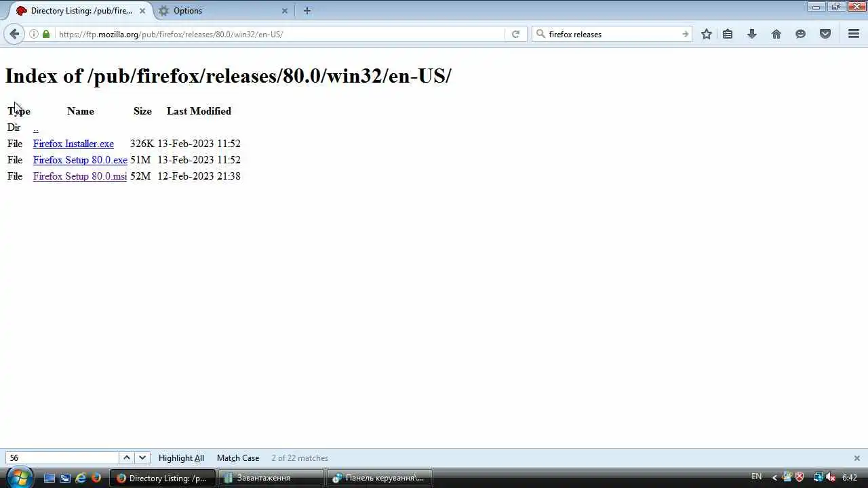The image size is (868, 488).
Task: Click the find bar text field containing 56
Action: pos(62,458)
